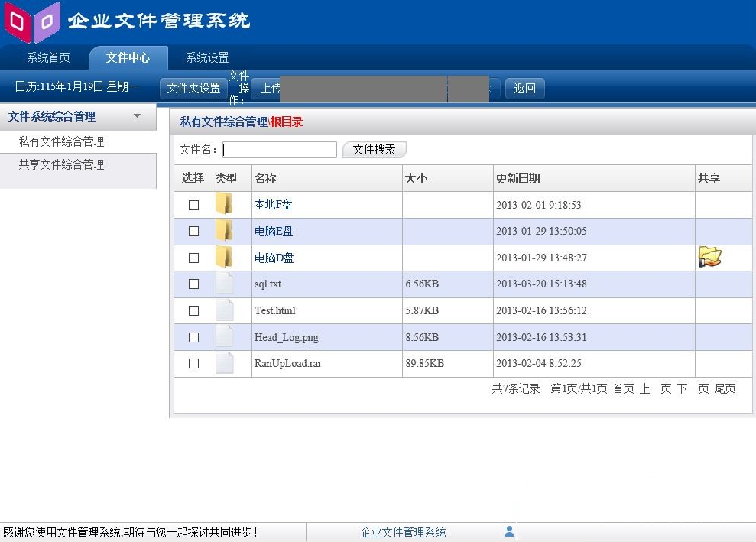Open 共享文件综合管理 in the sidebar

[x=61, y=165]
